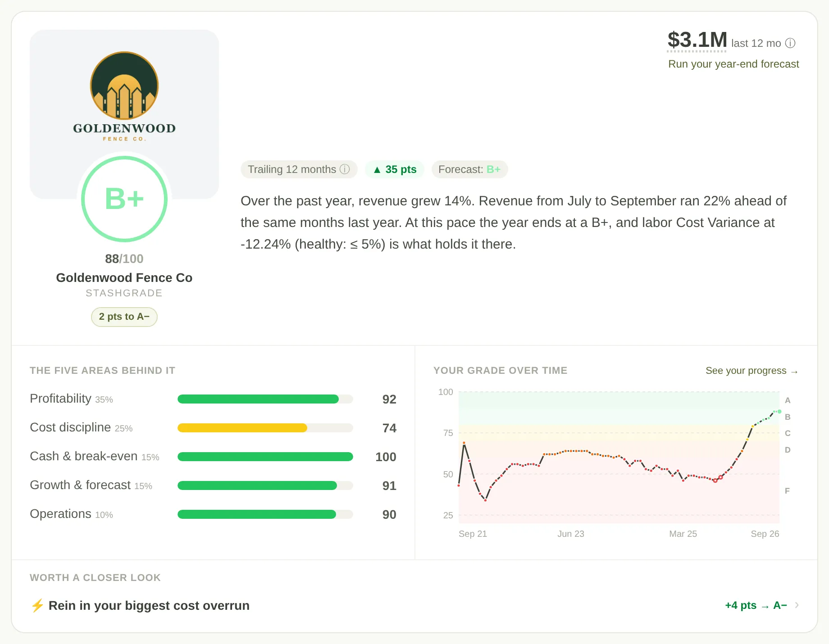The height and width of the screenshot is (644, 829).
Task: Click the Growth score 91
Action: click(x=389, y=485)
